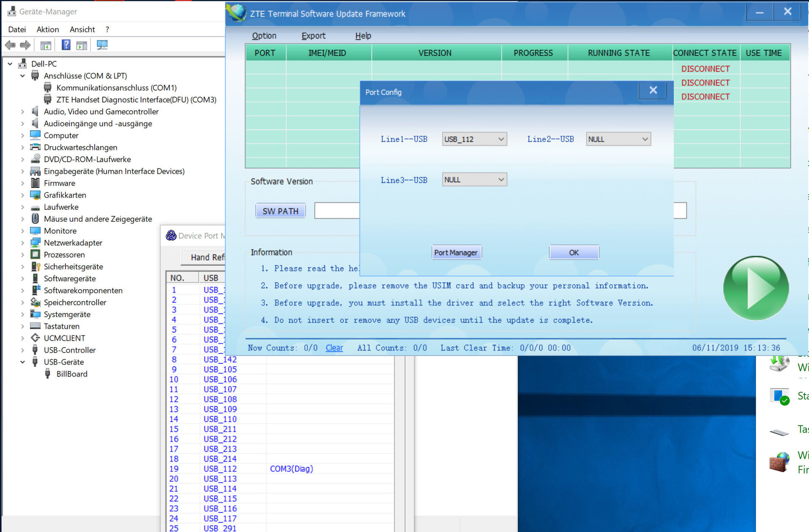Open the ? help menu
Image resolution: width=809 pixels, height=532 pixels.
tap(107, 29)
